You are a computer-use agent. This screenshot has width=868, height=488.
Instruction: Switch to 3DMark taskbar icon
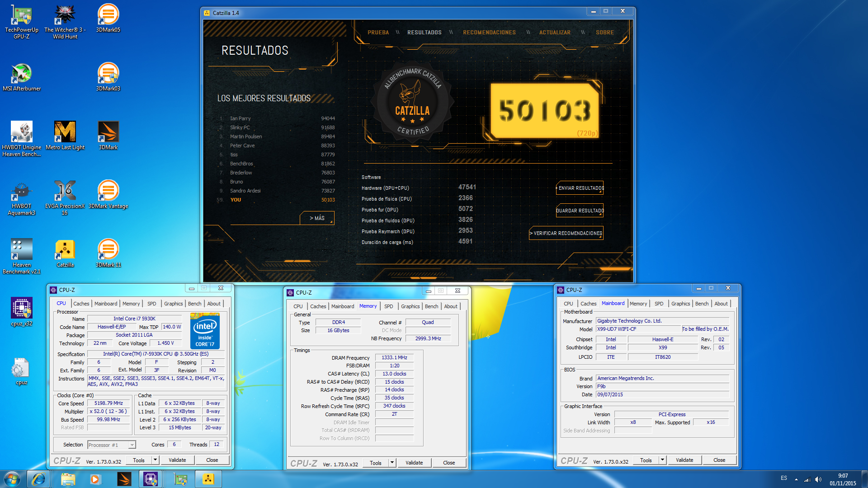coord(123,479)
